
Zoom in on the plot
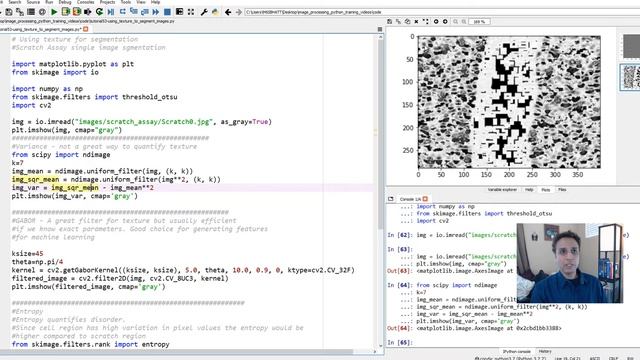464,22
